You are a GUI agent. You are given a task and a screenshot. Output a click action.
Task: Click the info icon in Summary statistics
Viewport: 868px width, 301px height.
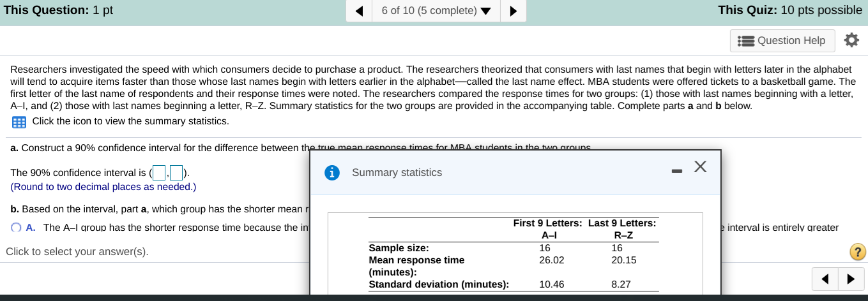pyautogui.click(x=331, y=173)
